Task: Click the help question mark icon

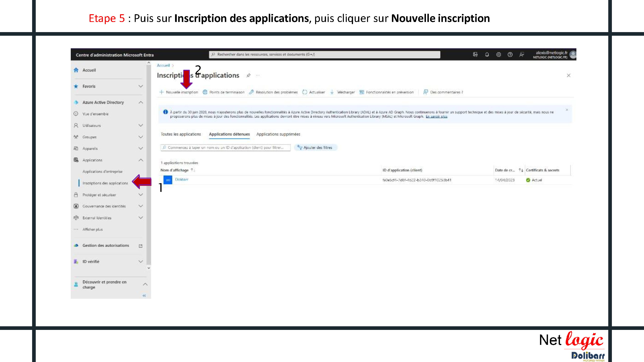Action: click(510, 55)
